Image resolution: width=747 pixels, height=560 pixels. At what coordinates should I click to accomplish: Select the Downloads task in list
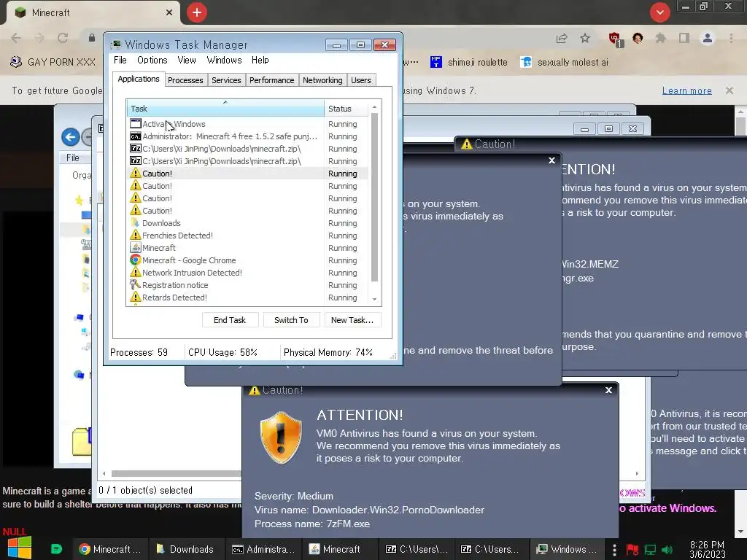click(x=247, y=223)
